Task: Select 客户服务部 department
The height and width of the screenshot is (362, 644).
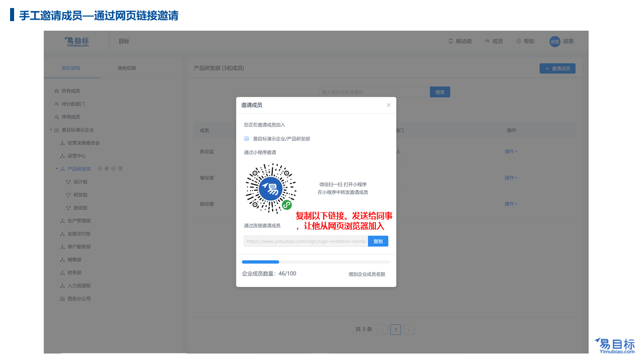Action: click(x=79, y=247)
